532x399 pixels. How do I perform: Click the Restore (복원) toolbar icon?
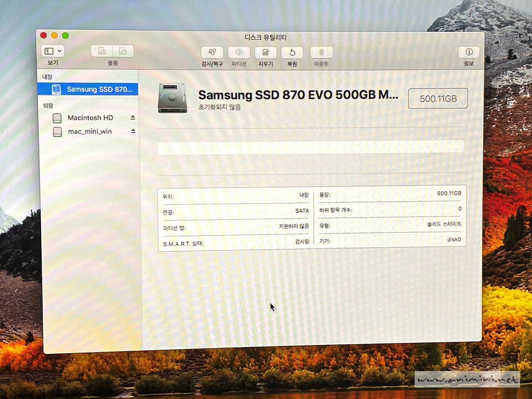coord(292,52)
